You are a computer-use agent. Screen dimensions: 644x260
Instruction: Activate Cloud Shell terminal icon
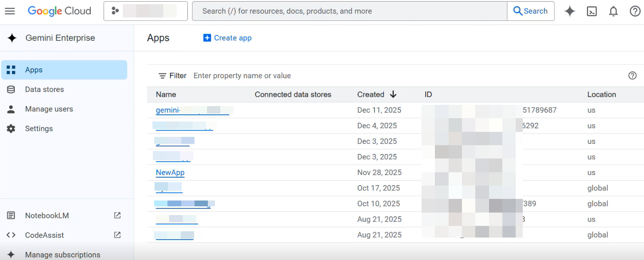(x=592, y=11)
